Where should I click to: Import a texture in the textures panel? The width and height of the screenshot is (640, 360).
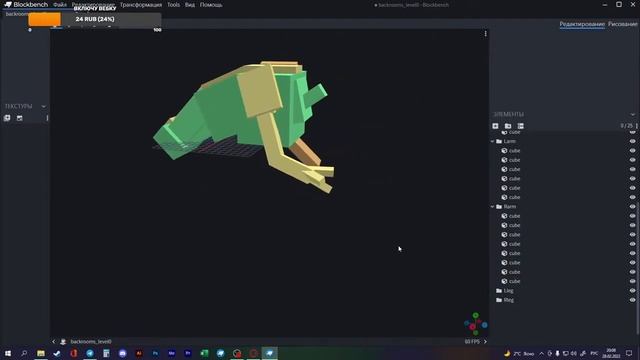coord(7,118)
